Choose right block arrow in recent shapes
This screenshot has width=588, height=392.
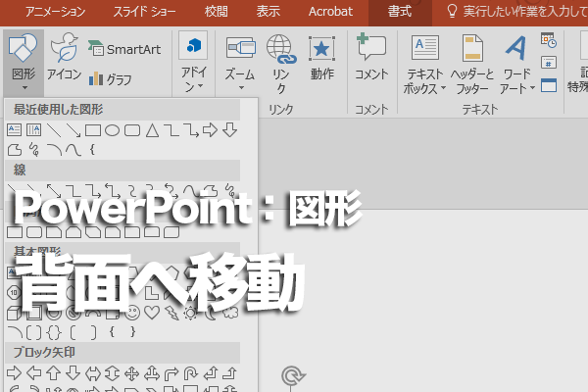tap(210, 130)
